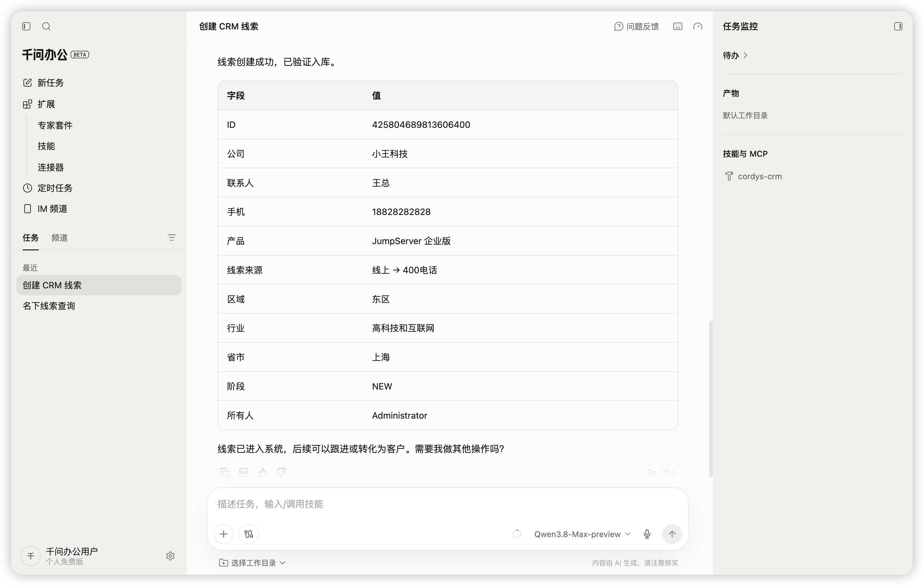Open the task list filter icon
924x586 pixels.
point(172,238)
